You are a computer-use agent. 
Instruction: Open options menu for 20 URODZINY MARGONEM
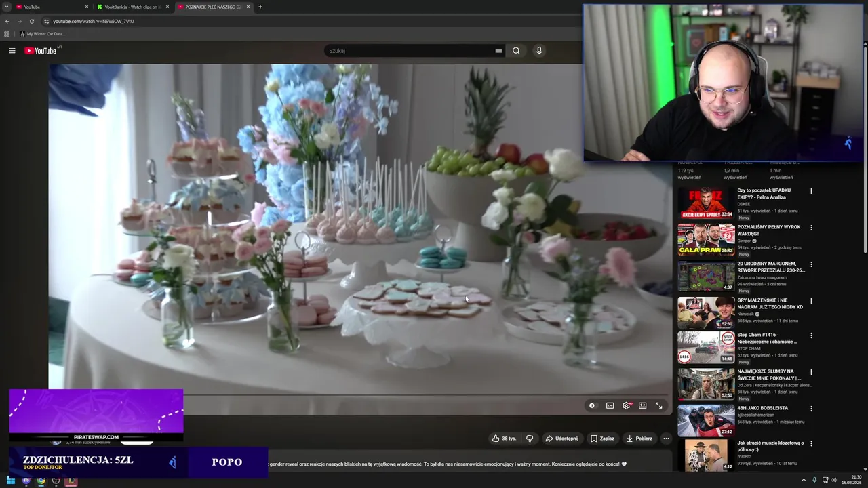point(811,264)
